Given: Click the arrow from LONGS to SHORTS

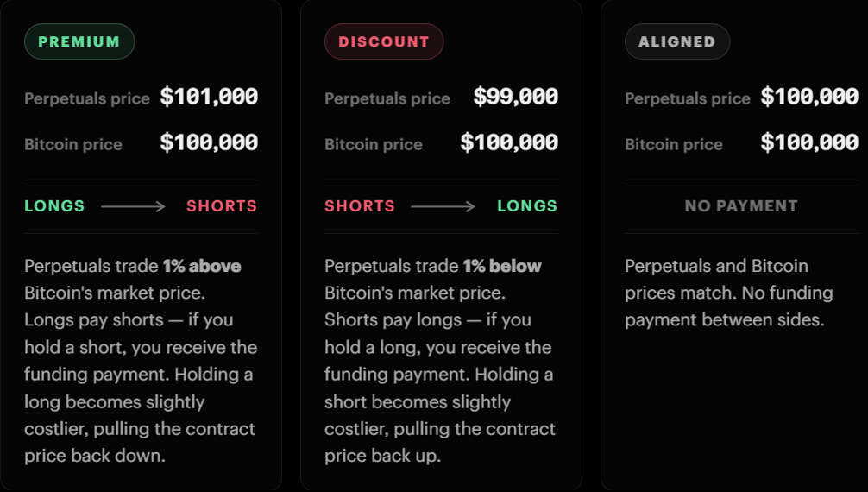Looking at the screenshot, I should (x=133, y=206).
